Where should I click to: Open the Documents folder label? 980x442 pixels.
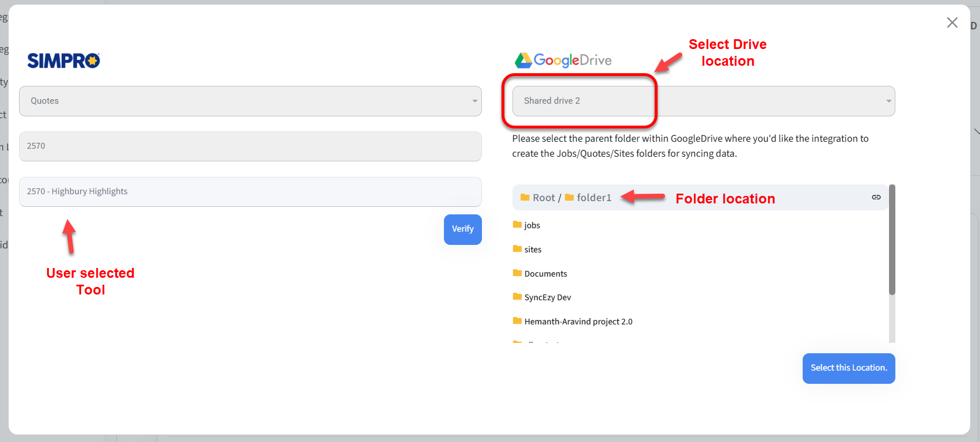click(x=545, y=274)
